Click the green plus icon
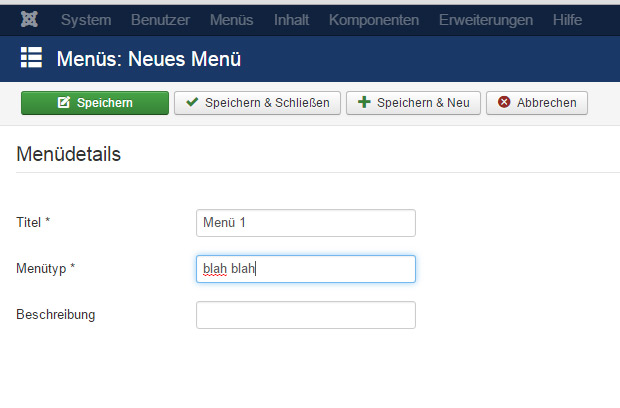Image resolution: width=620 pixels, height=408 pixels. 364,102
